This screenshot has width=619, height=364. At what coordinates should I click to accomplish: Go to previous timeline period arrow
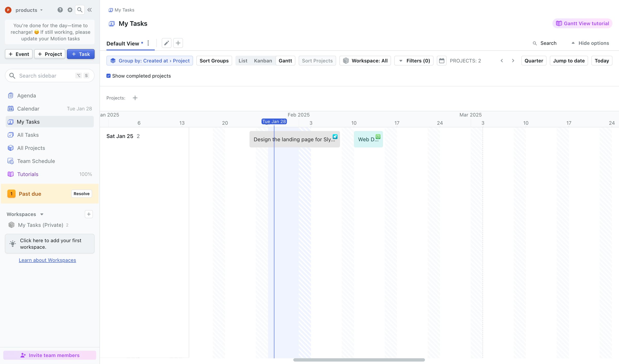click(502, 61)
